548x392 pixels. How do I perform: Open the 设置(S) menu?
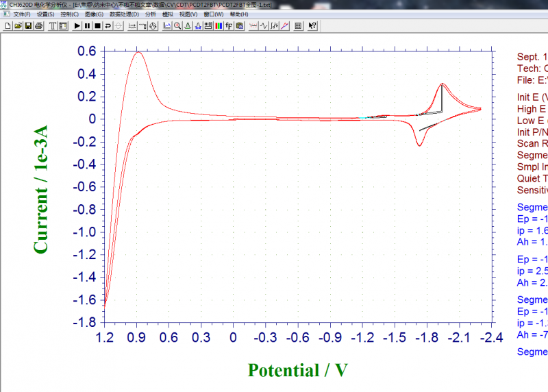pyautogui.click(x=45, y=14)
